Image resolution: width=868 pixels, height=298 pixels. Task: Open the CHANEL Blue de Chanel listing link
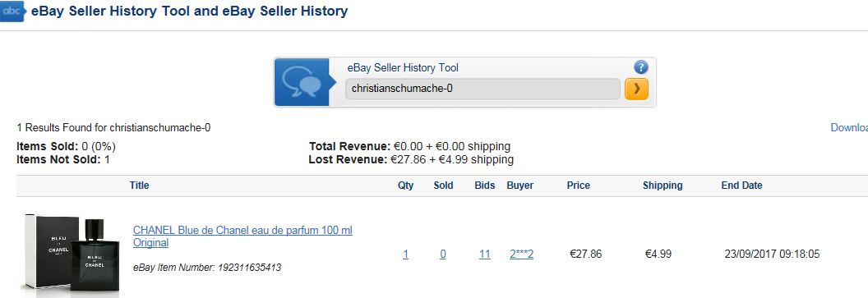[x=242, y=236]
